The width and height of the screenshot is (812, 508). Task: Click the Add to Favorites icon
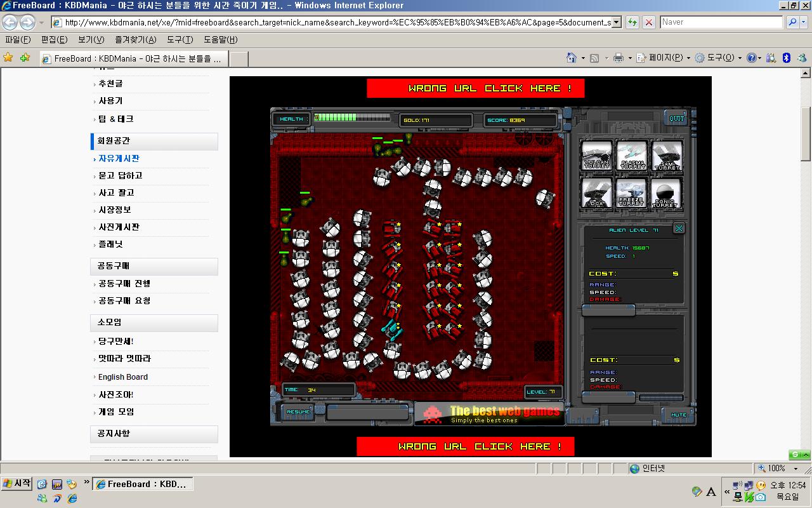click(25, 58)
